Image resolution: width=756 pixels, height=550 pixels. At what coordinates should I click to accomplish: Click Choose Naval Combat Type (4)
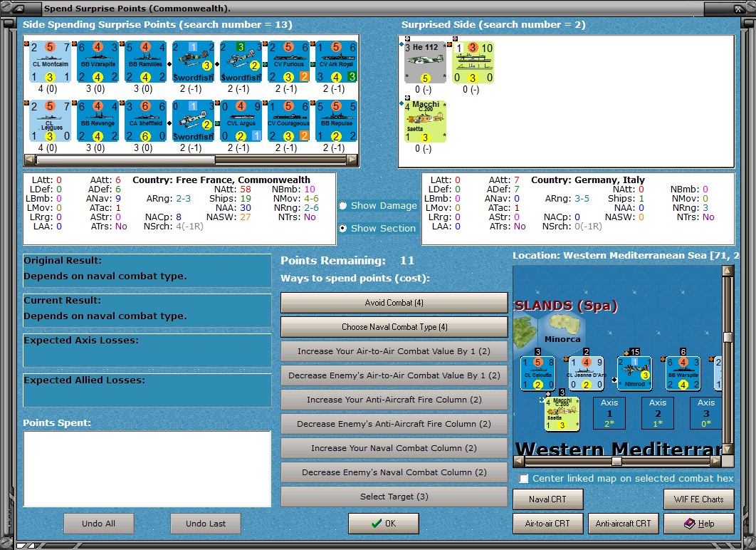[x=394, y=327]
